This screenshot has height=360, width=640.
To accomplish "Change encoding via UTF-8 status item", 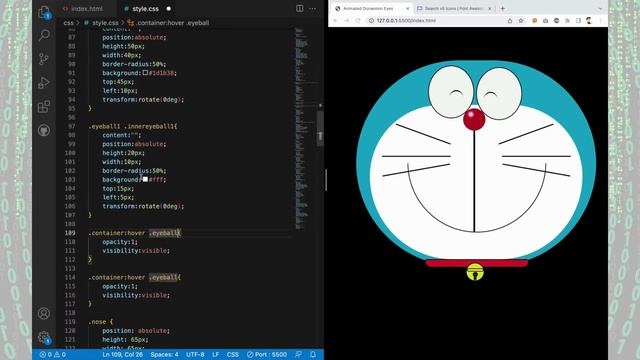I will pyautogui.click(x=195, y=354).
